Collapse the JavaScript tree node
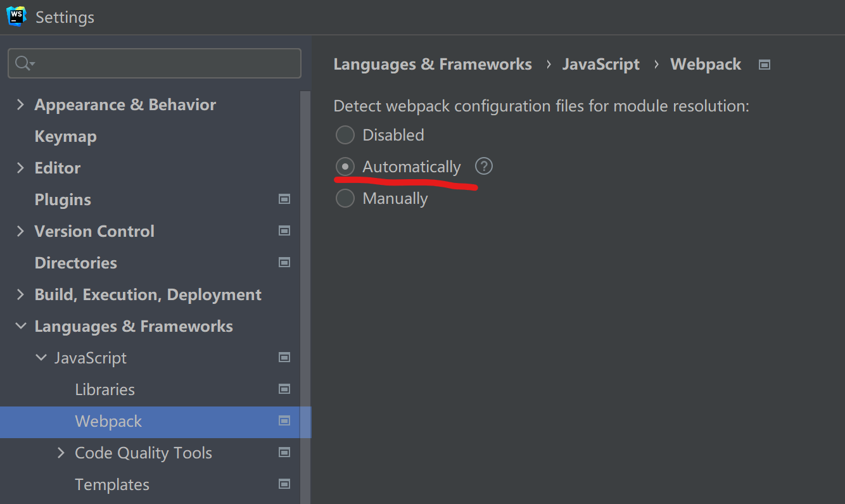This screenshot has width=845, height=504. 41,357
